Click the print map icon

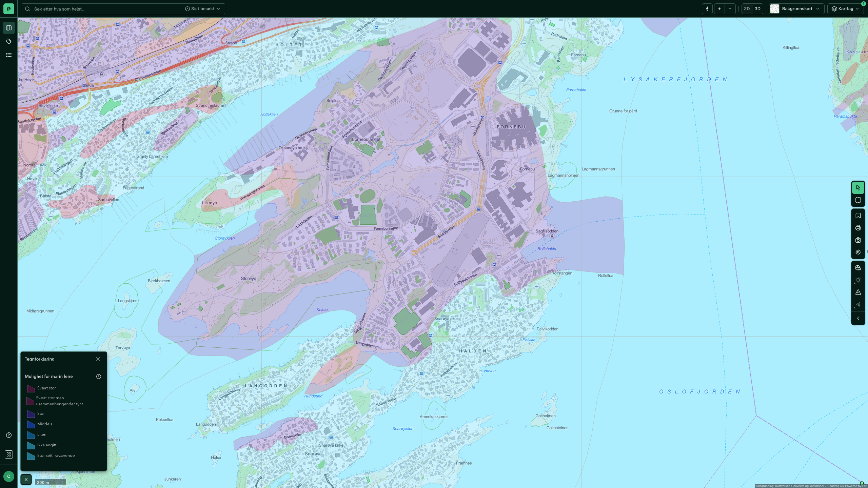click(x=858, y=228)
